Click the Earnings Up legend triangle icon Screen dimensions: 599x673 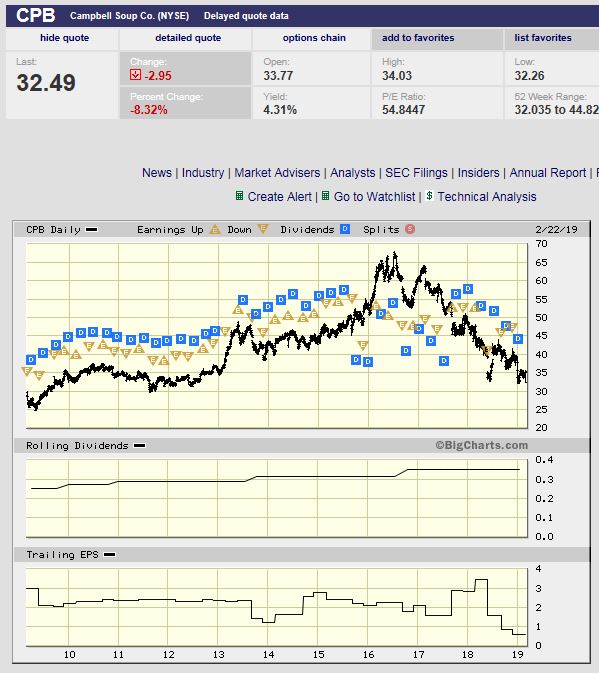click(215, 229)
